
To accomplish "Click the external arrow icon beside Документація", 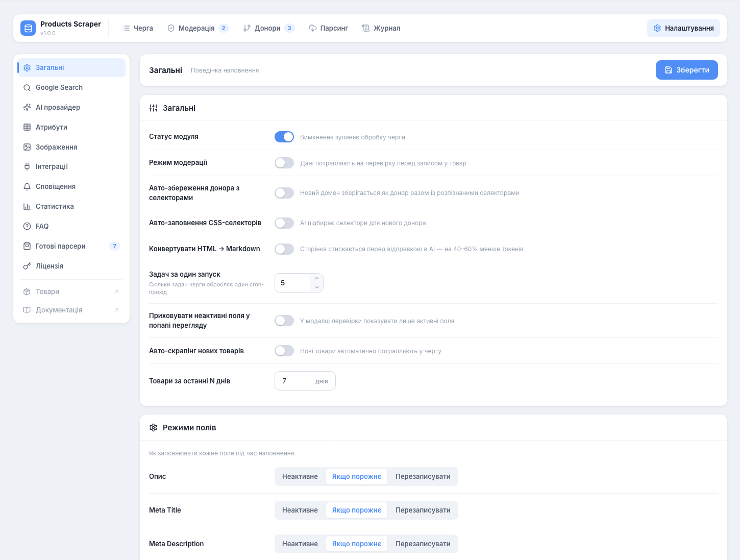I will coord(116,310).
